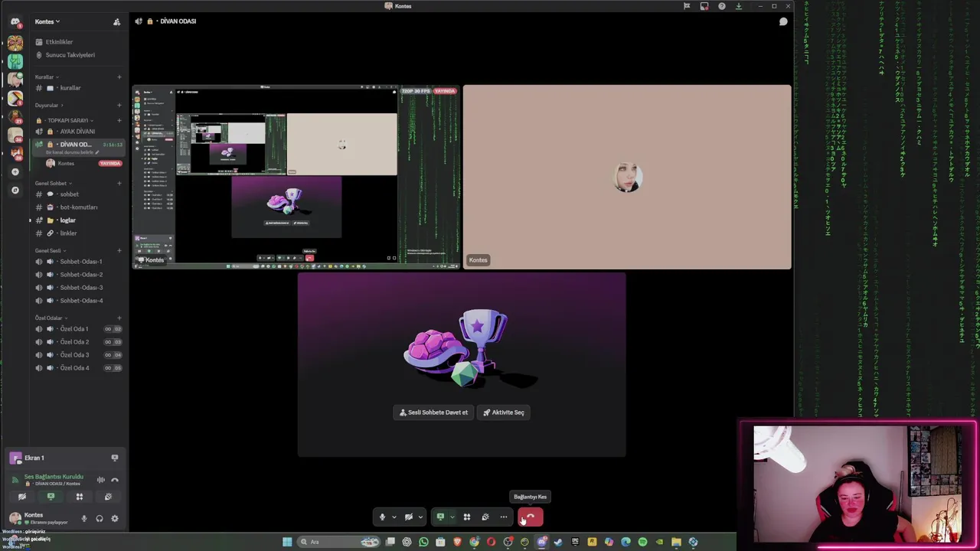Image resolution: width=980 pixels, height=551 pixels.
Task: Toggle camera in the left voice panel
Action: coord(22,497)
